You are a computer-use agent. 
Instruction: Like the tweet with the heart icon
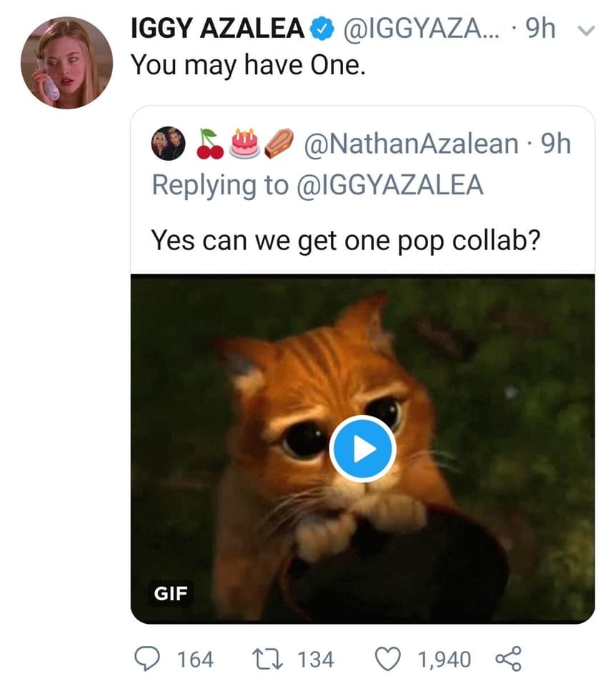click(x=389, y=658)
